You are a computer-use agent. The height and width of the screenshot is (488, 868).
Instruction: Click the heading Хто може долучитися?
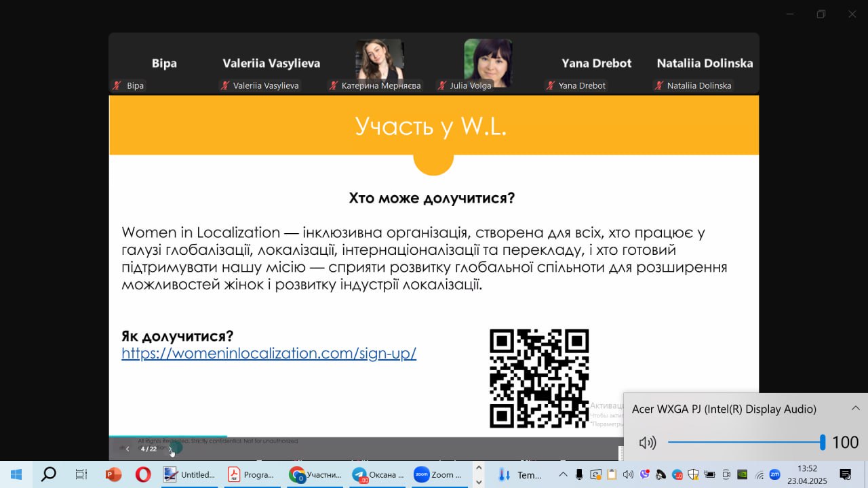[x=432, y=199]
